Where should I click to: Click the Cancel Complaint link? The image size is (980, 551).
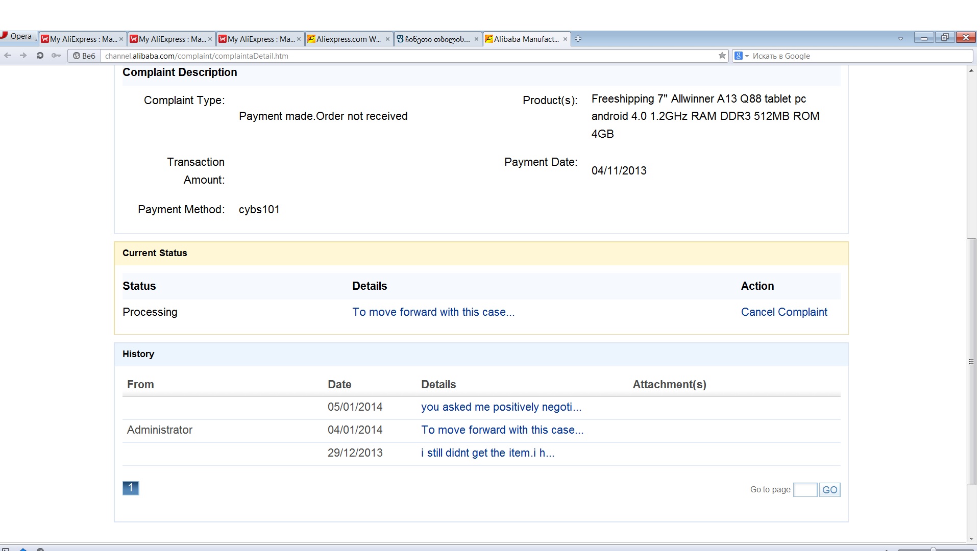pos(783,312)
